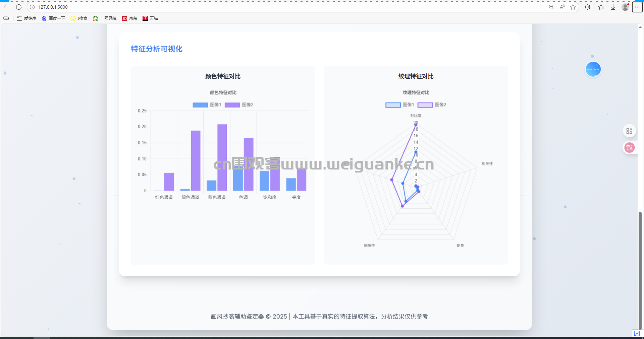Viewport: 644px width, 339px height.
Task: Toggle 图像2 legend in color bar chart
Action: point(239,105)
